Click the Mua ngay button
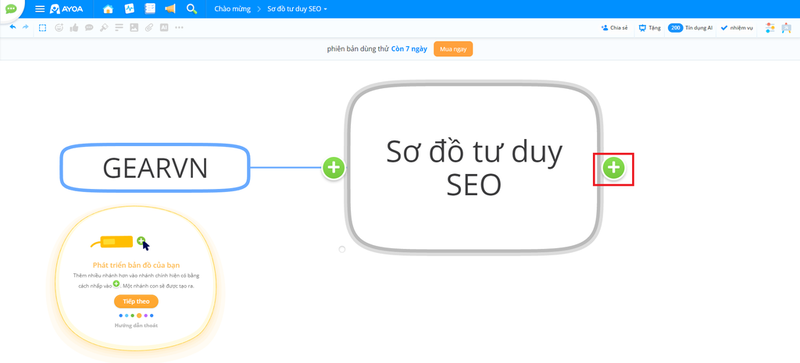This screenshot has width=800, height=363. coord(453,49)
